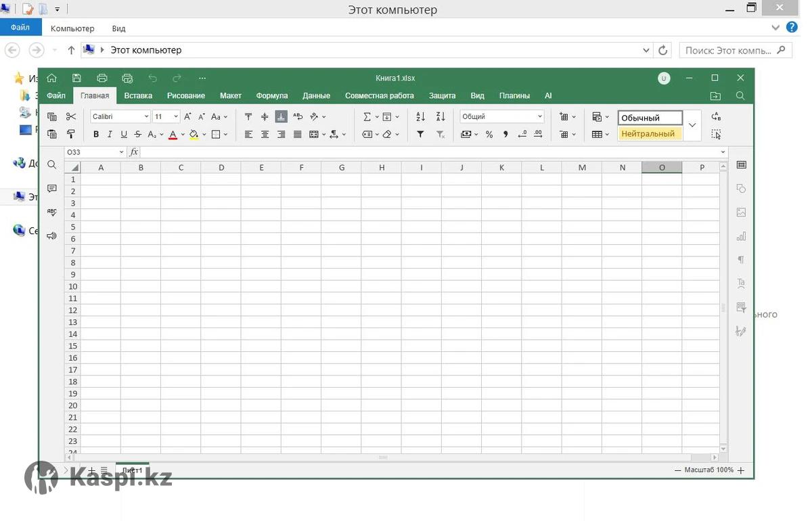The image size is (812, 521).
Task: Sort ascending with the A-Z icon
Action: 420,116
